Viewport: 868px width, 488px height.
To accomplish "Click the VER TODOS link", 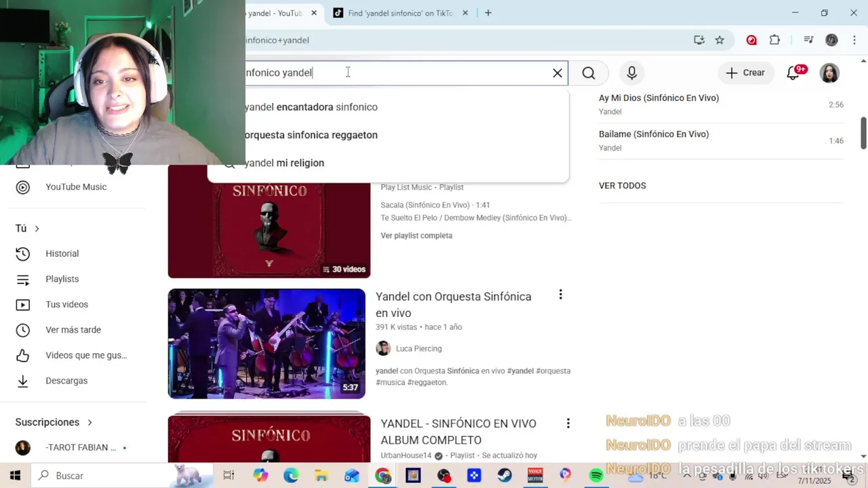I will tap(623, 186).
